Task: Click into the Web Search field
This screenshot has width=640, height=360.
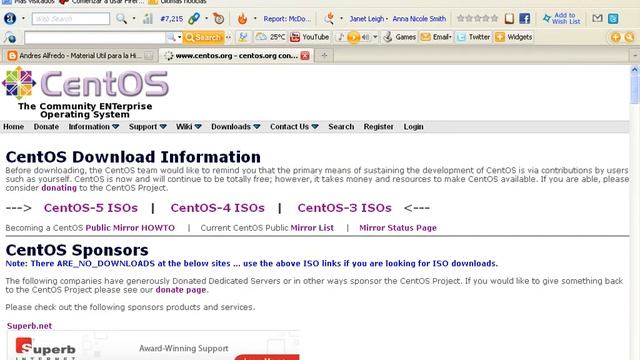Action: [71, 19]
